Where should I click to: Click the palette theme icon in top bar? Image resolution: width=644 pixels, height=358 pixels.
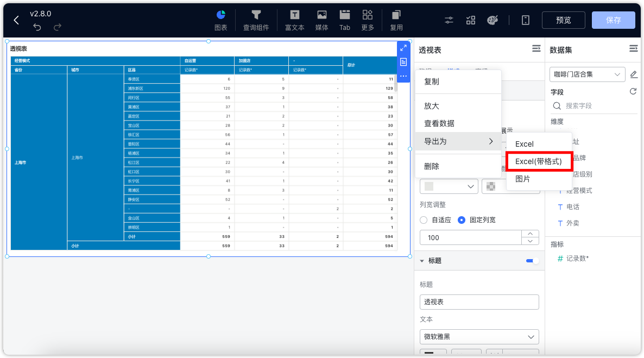(492, 20)
